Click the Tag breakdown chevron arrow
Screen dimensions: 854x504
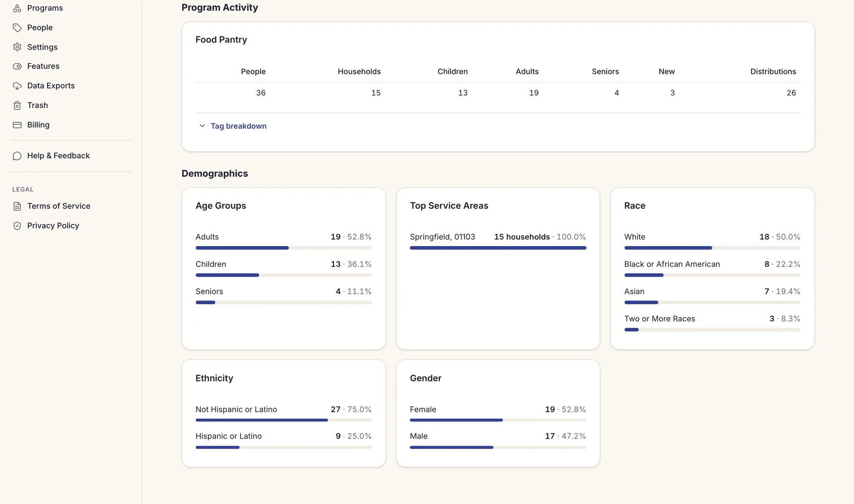(202, 126)
